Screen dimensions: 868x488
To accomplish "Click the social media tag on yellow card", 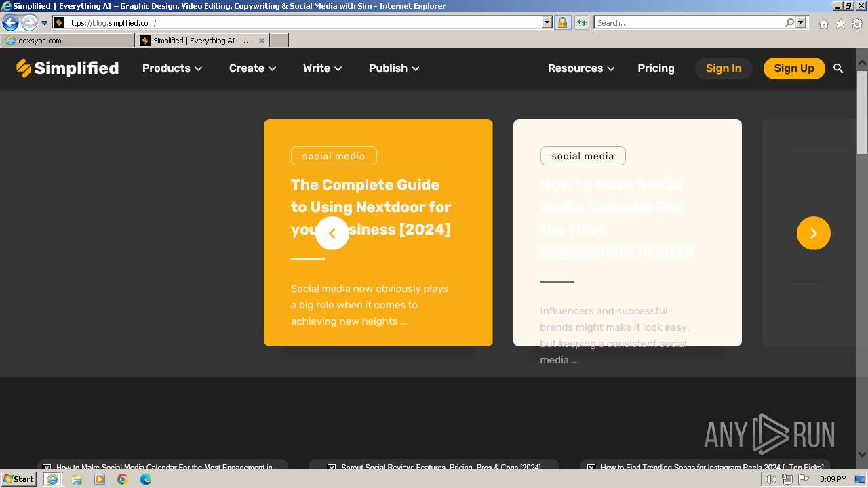I will coord(334,156).
